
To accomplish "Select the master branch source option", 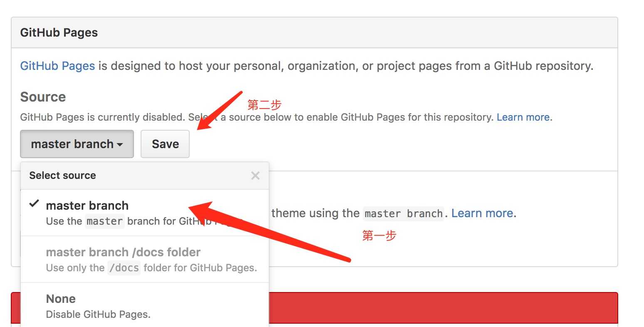I will (87, 206).
